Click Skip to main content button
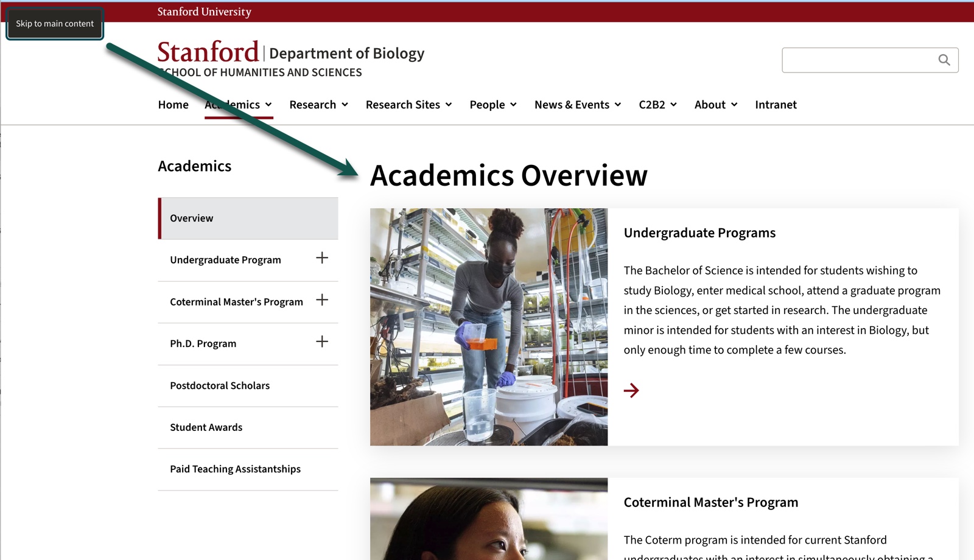 [x=55, y=24]
